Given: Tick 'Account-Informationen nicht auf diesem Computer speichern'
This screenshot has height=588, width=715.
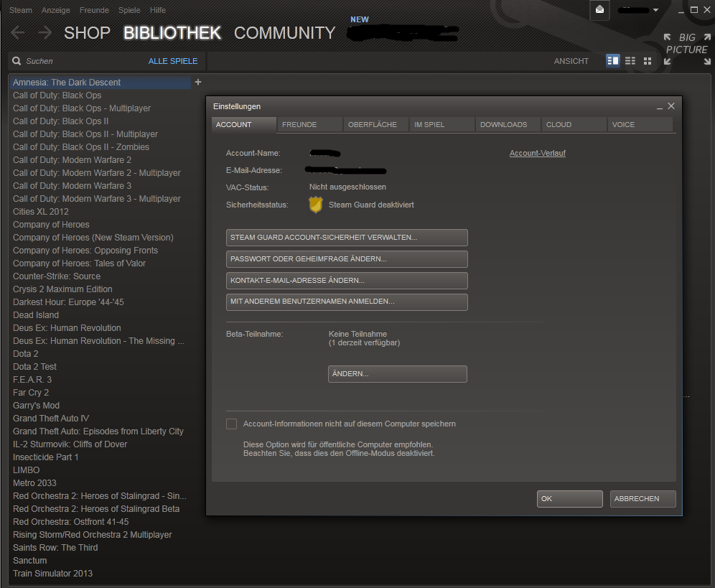Looking at the screenshot, I should (x=232, y=424).
